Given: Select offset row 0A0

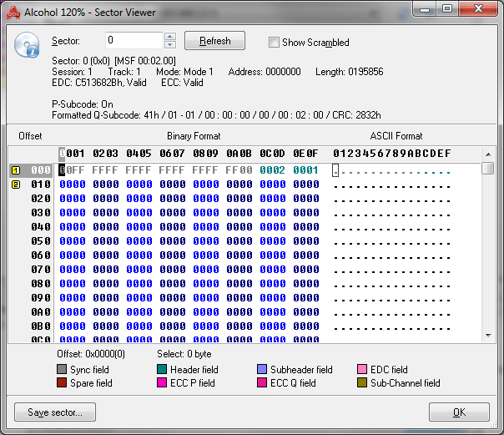Looking at the screenshot, I should coord(41,312).
